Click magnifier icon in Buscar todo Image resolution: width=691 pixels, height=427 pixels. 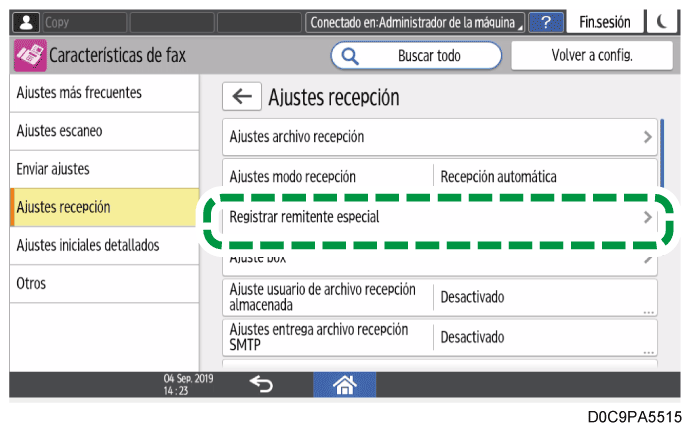(351, 56)
